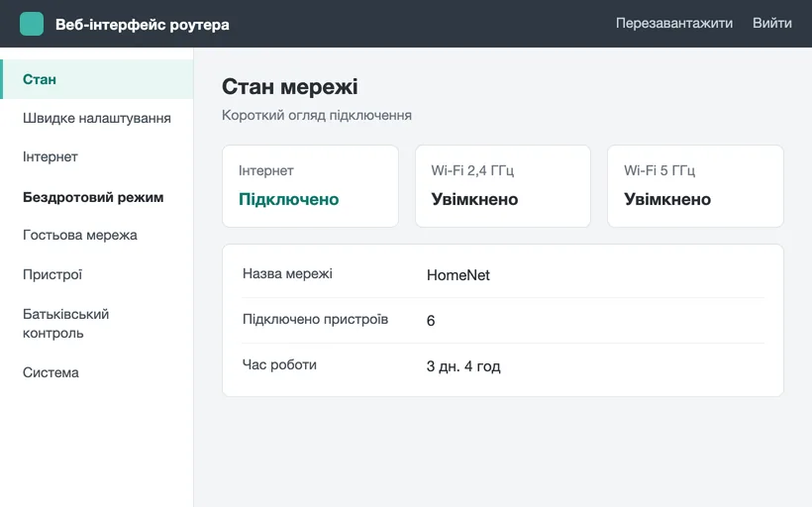The width and height of the screenshot is (812, 507).
Task: Click Перезавантажити in the header
Action: 673,24
